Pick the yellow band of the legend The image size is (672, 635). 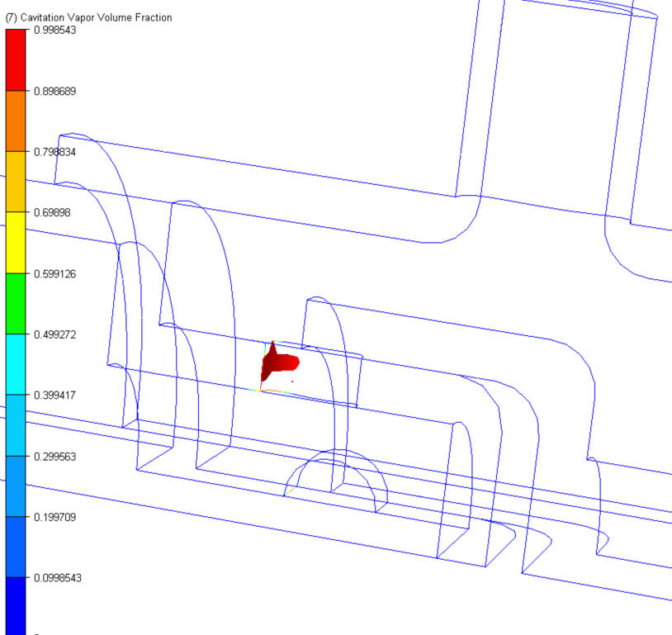coord(16,243)
